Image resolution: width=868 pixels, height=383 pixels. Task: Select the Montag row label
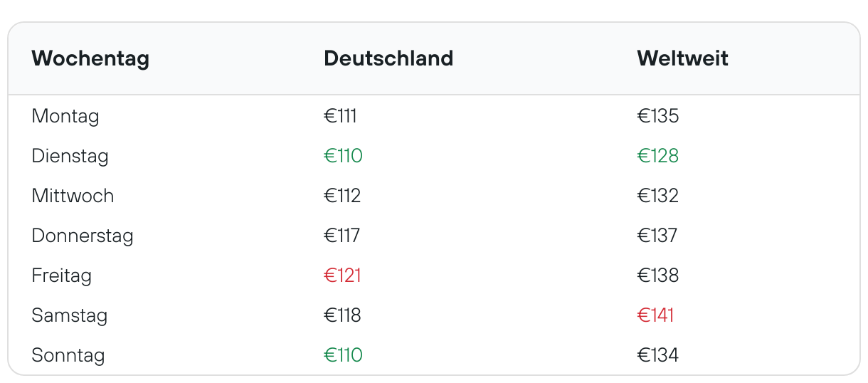(65, 116)
